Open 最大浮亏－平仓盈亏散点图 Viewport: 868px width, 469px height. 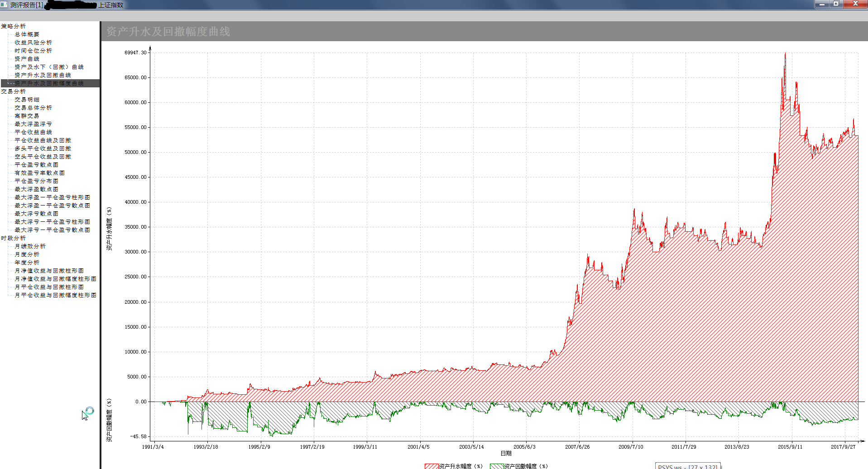pos(52,230)
